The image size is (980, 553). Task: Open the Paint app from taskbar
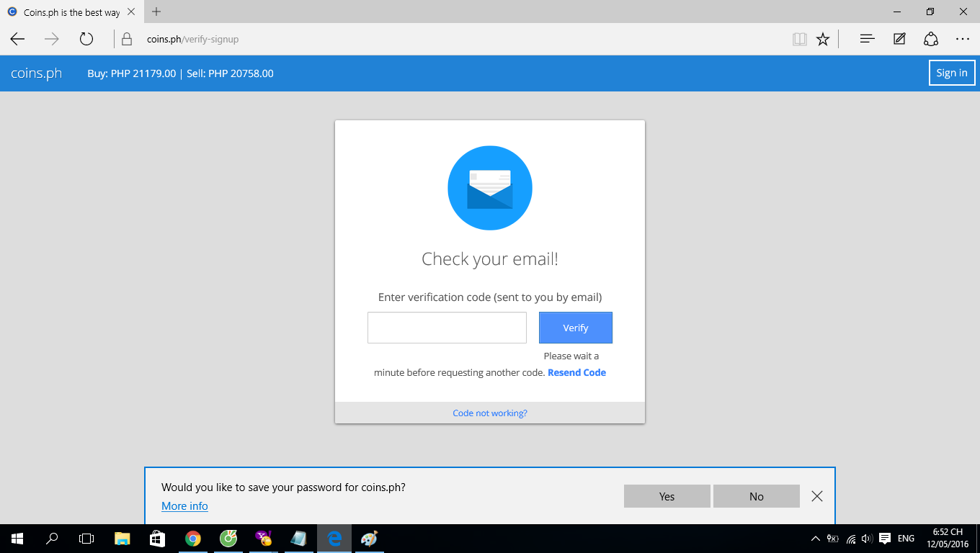click(369, 539)
